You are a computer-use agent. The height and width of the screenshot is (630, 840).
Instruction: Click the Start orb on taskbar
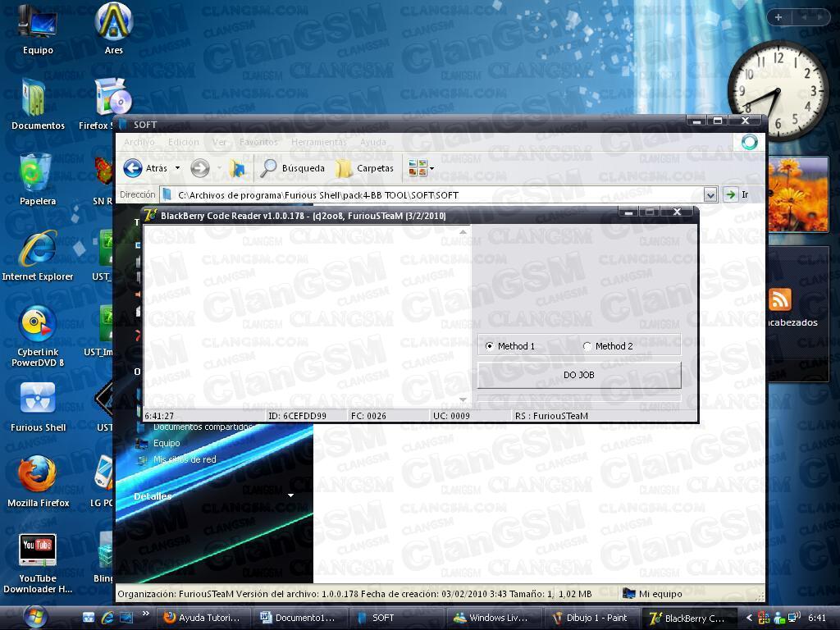click(x=34, y=617)
